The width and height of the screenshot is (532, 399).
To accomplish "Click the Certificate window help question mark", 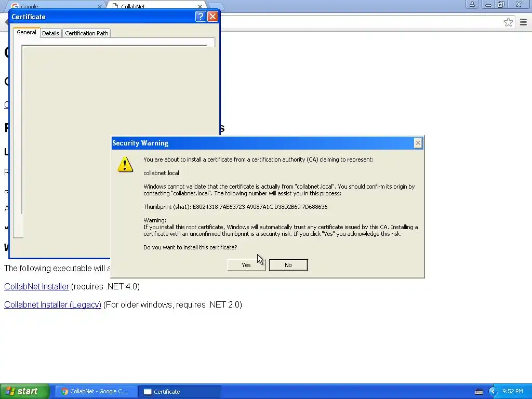I will click(201, 16).
